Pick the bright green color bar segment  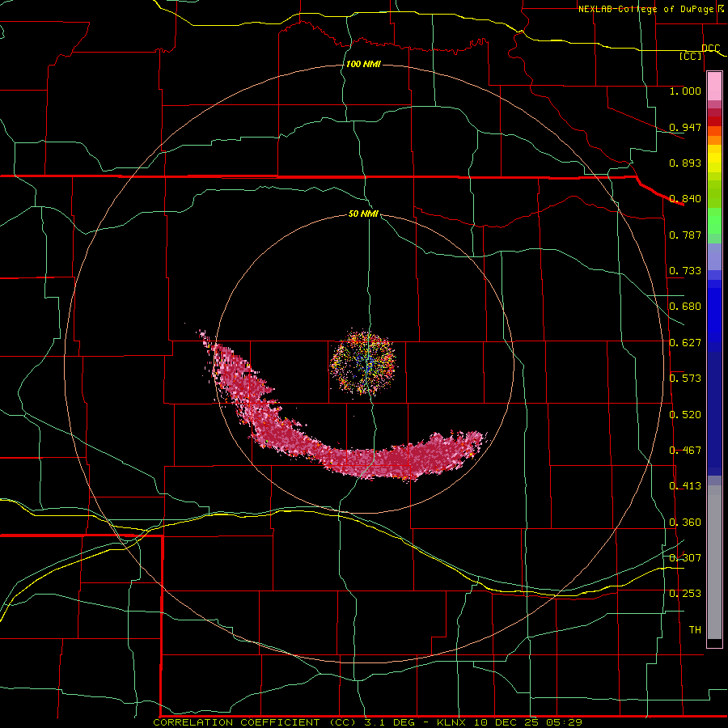coord(714,221)
